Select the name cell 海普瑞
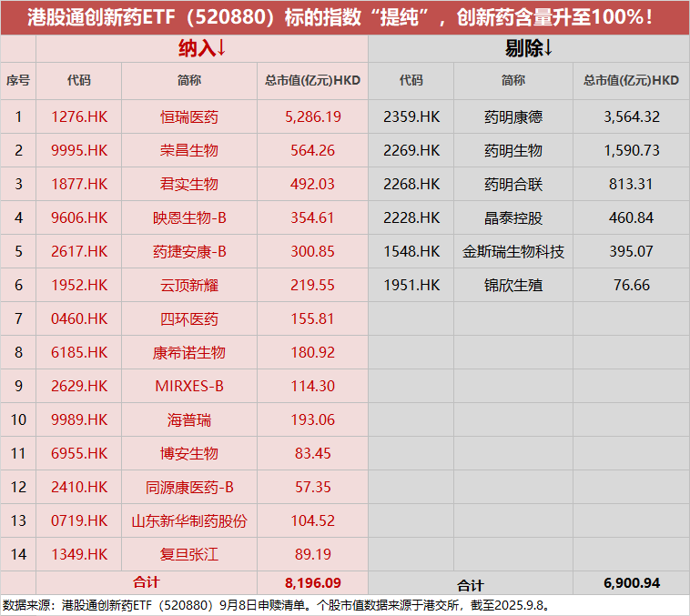This screenshot has height=616, width=690. click(189, 419)
